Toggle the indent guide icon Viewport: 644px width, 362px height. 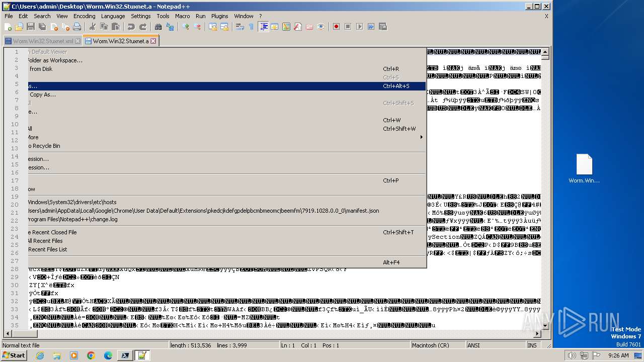[263, 27]
